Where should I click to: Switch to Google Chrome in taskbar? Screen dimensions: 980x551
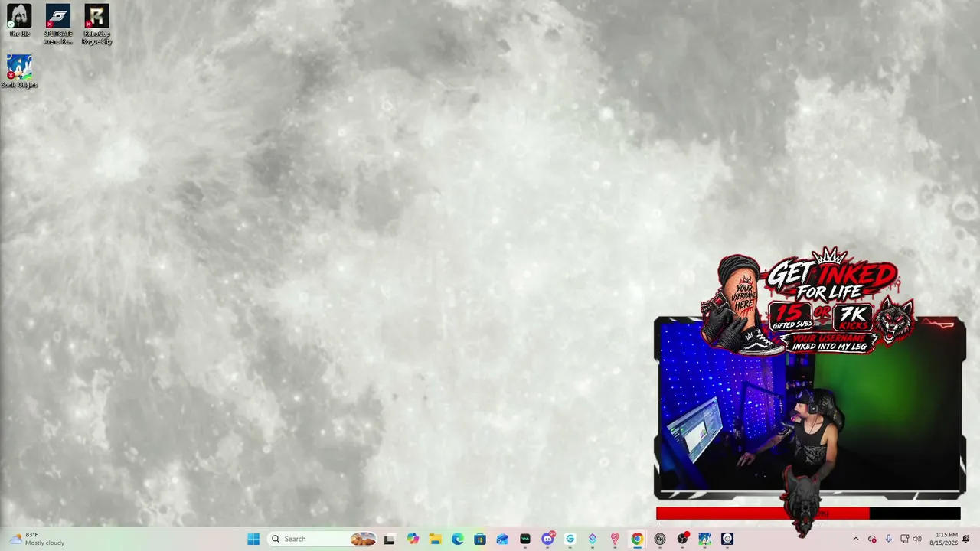637,539
